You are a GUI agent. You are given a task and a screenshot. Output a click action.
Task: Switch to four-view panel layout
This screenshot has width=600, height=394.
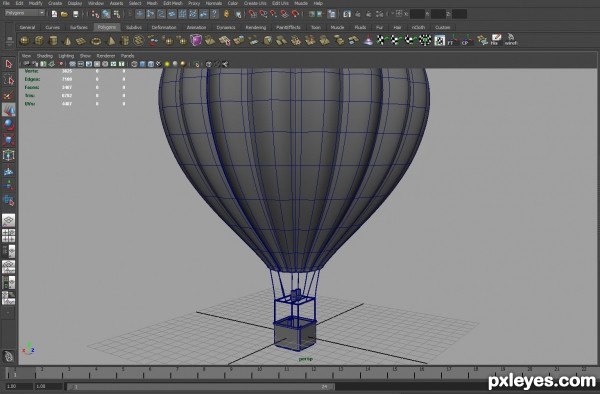click(x=8, y=236)
